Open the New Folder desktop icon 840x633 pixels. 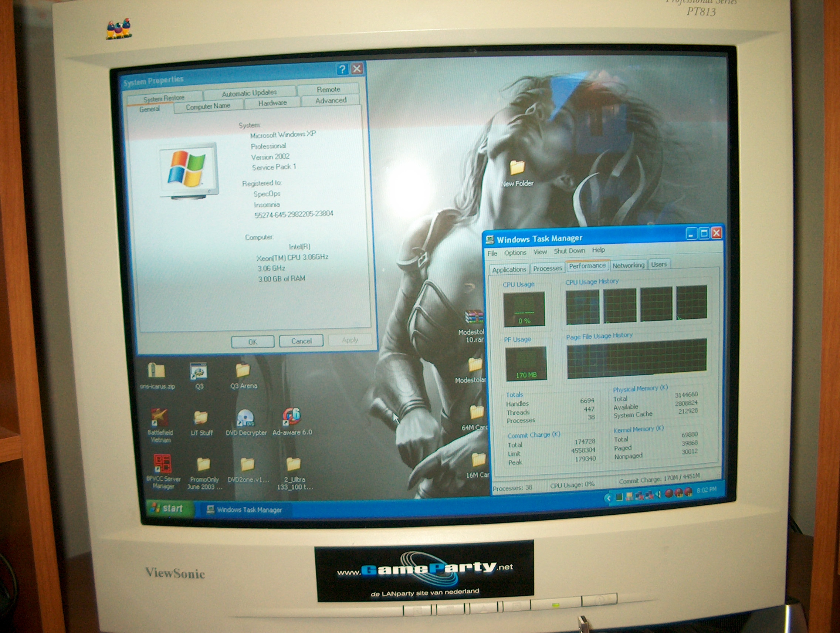coord(517,168)
